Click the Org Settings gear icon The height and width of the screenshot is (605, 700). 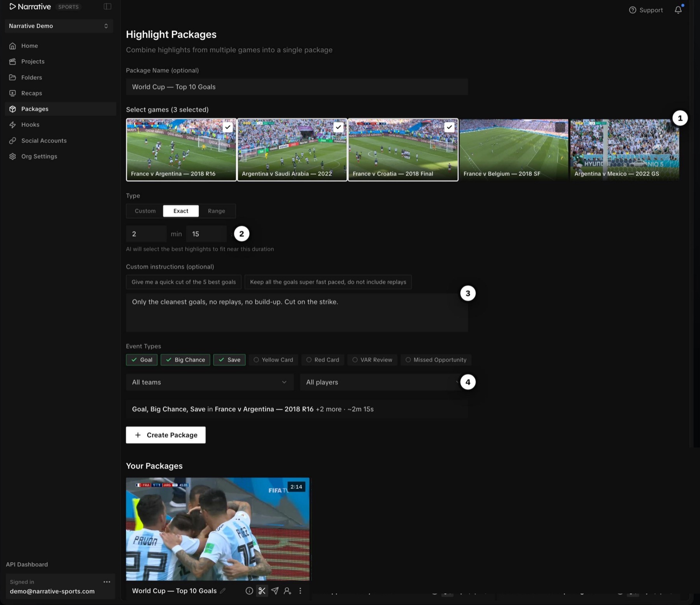click(12, 156)
